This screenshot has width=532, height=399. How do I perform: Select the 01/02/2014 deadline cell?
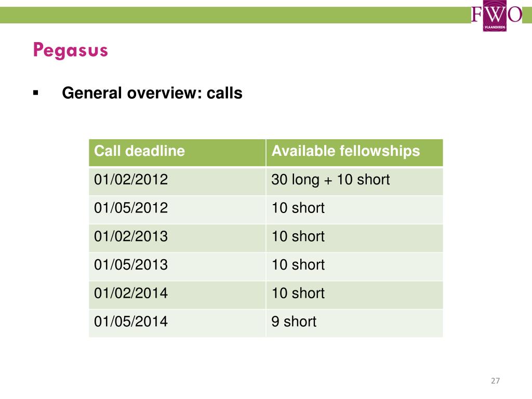click(177, 295)
